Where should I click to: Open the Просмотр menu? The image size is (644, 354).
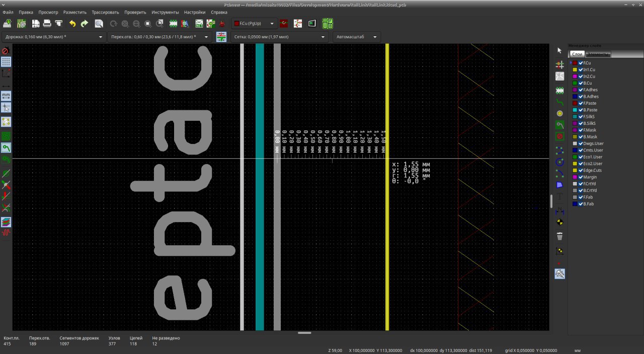(48, 12)
